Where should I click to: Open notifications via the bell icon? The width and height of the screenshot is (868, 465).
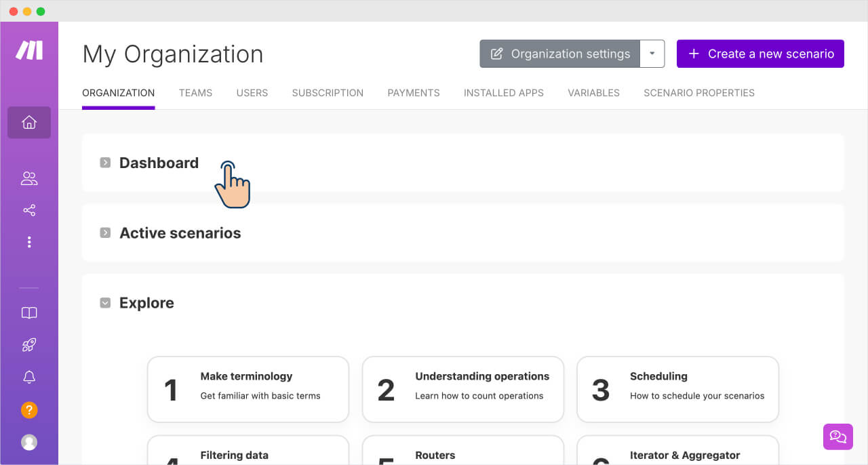pyautogui.click(x=28, y=377)
